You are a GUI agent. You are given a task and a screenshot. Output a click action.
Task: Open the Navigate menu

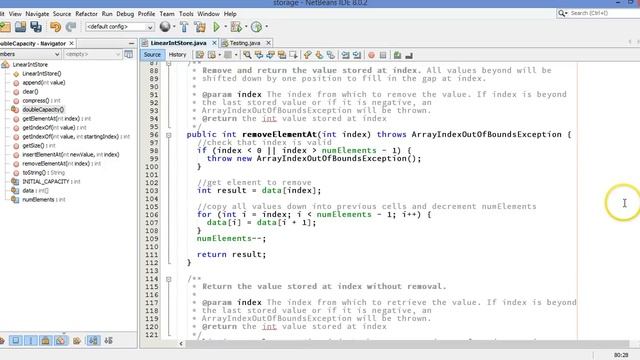click(37, 13)
